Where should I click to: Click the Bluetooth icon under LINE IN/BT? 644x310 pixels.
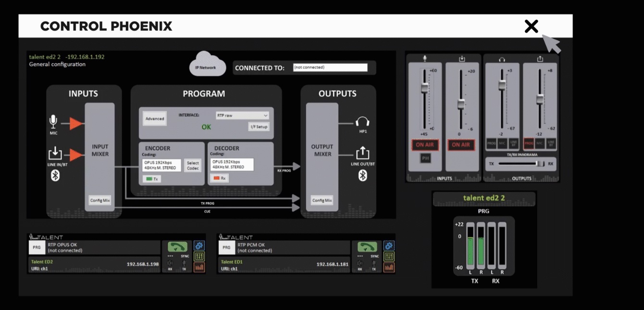[55, 175]
